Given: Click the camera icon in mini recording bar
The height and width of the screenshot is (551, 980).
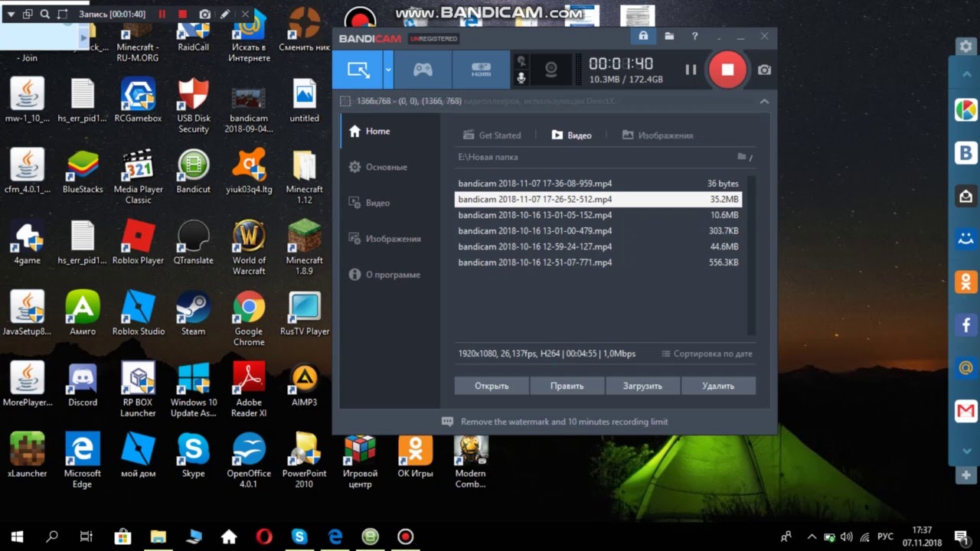Looking at the screenshot, I should pos(204,15).
